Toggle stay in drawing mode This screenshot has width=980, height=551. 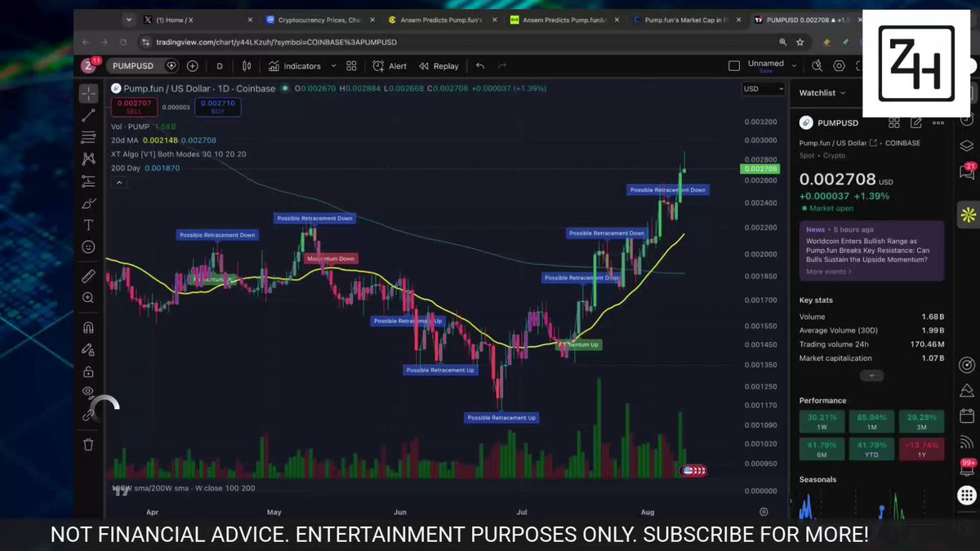[88, 349]
